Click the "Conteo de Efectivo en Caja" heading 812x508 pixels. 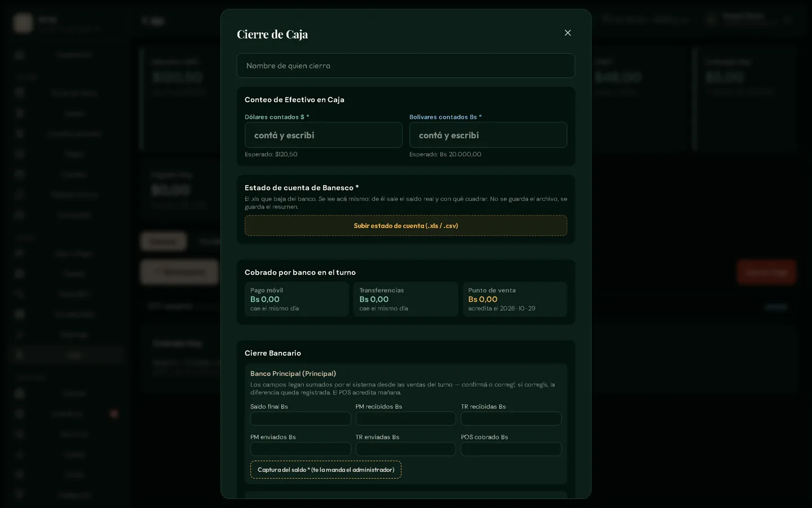(x=294, y=99)
